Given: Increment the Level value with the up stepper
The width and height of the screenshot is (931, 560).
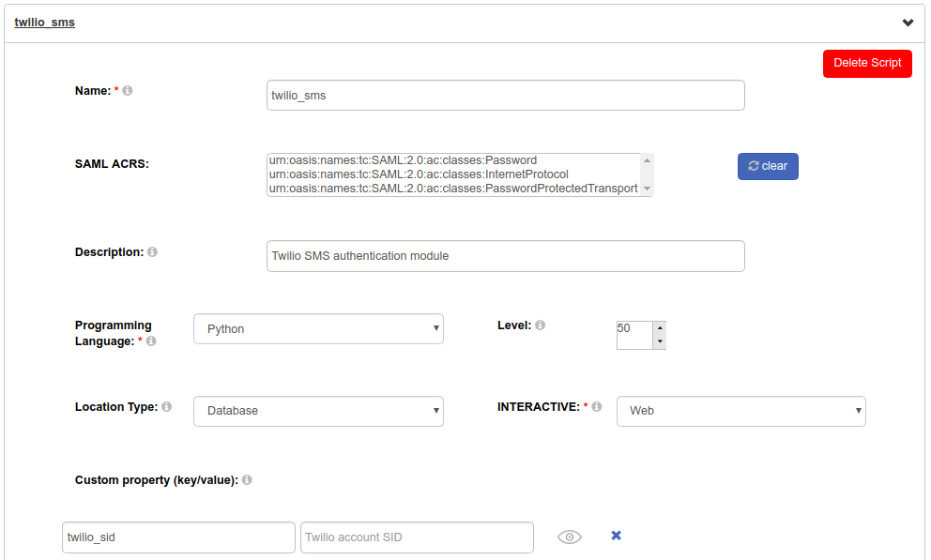Looking at the screenshot, I should pos(660,329).
